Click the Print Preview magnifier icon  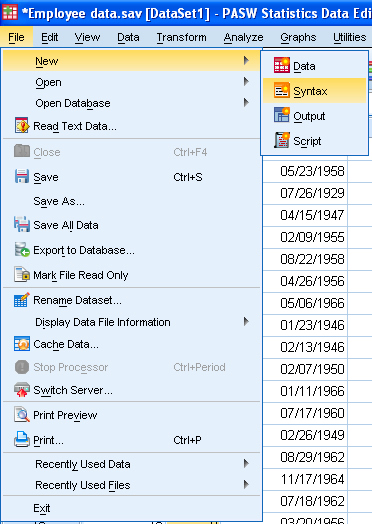22,415
